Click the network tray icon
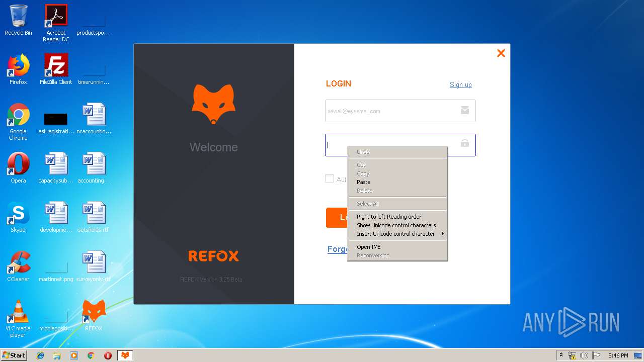Image resolution: width=644 pixels, height=362 pixels. 572,355
